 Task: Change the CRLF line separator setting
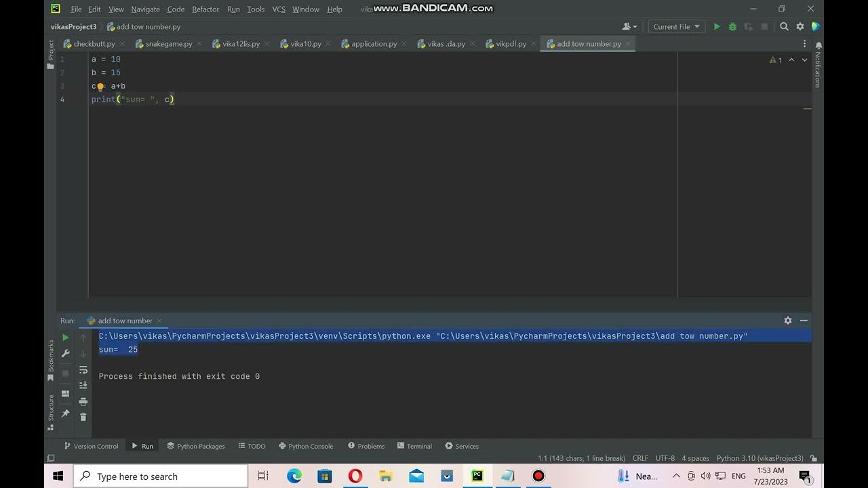[x=640, y=458]
